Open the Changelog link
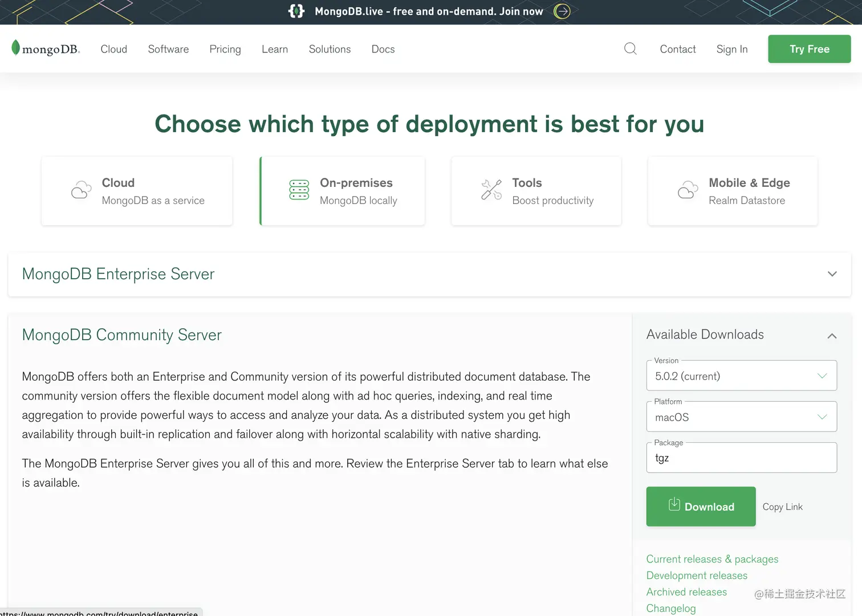This screenshot has height=616, width=862. (x=671, y=609)
